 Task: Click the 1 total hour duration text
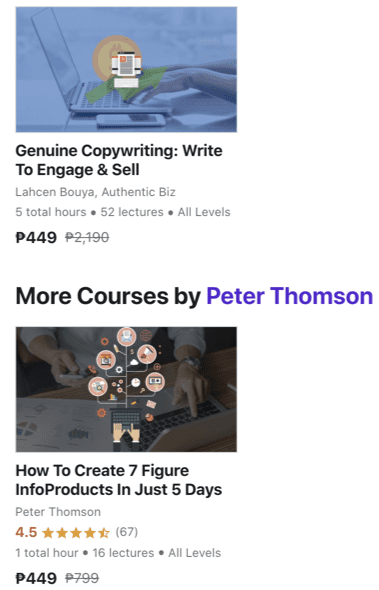pyautogui.click(x=47, y=553)
